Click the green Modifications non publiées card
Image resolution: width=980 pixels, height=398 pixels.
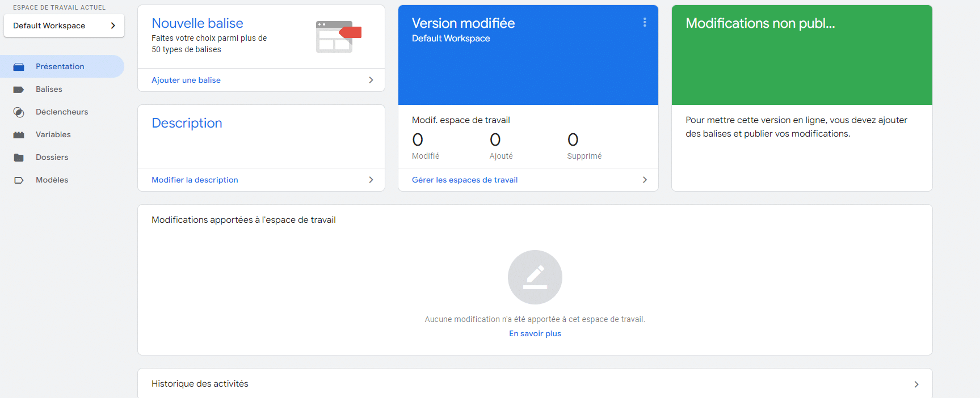point(801,56)
